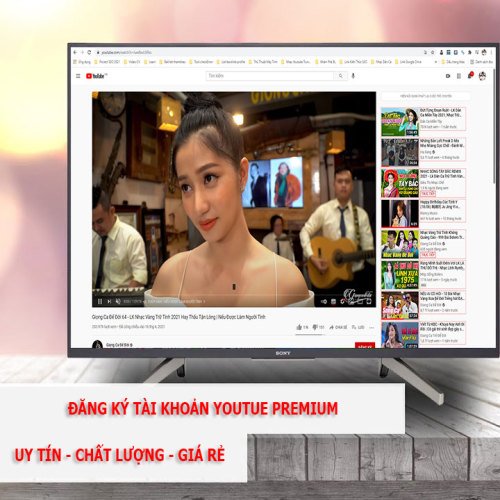The width and height of the screenshot is (500, 500).
Task: Open the YouTube account avatar menu
Action: point(482,76)
